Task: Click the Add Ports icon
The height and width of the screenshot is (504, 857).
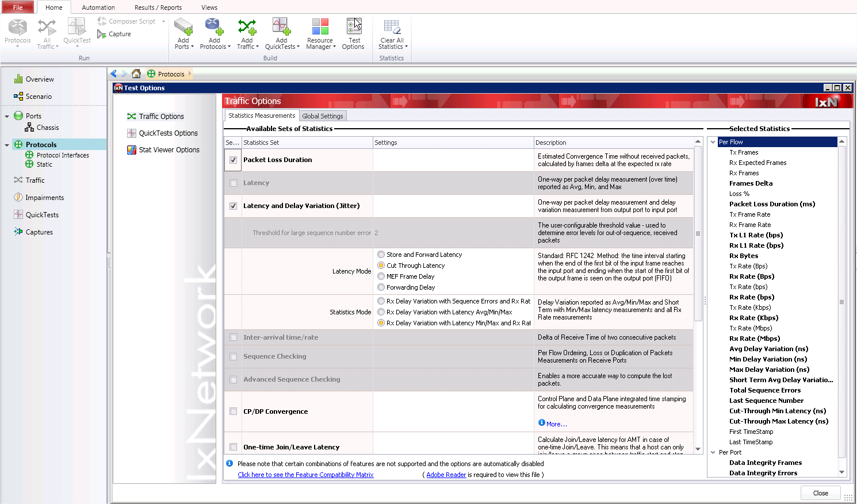Action: click(183, 26)
